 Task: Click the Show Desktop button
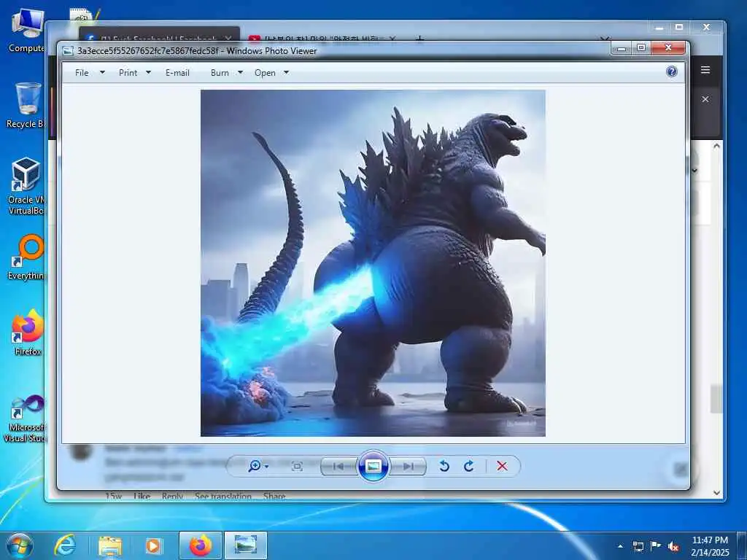(742, 545)
